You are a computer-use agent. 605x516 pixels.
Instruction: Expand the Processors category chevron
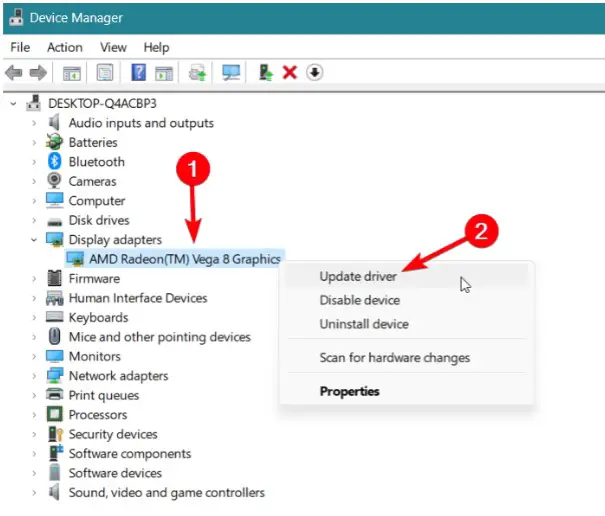[x=34, y=414]
